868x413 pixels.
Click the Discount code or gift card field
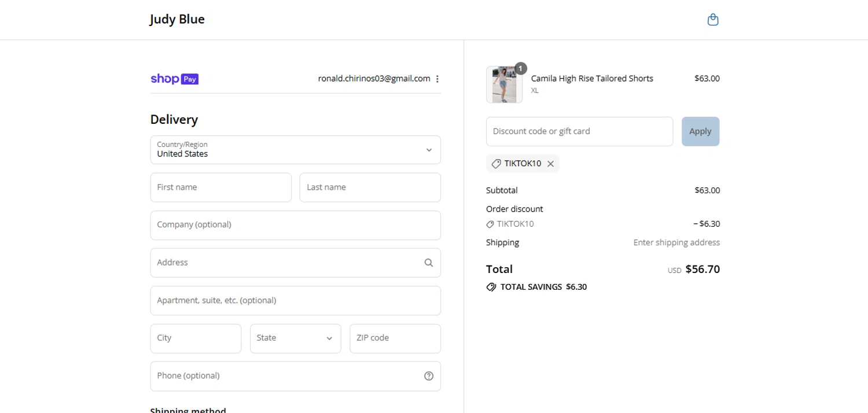(x=579, y=131)
